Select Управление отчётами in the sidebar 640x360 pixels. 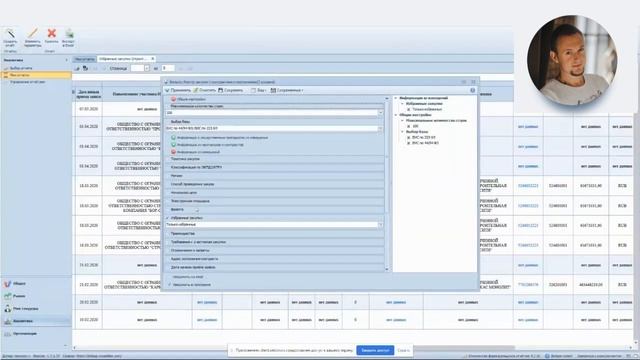coord(27,82)
